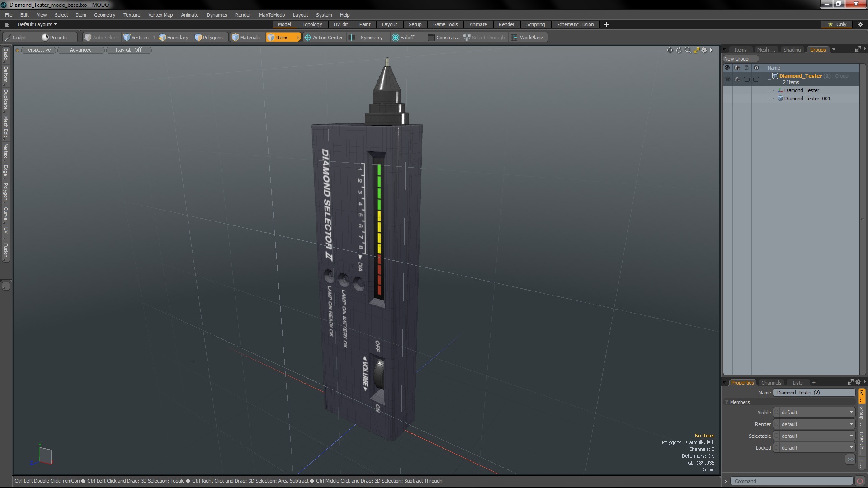
Task: Open the Constraints options
Action: tap(443, 38)
